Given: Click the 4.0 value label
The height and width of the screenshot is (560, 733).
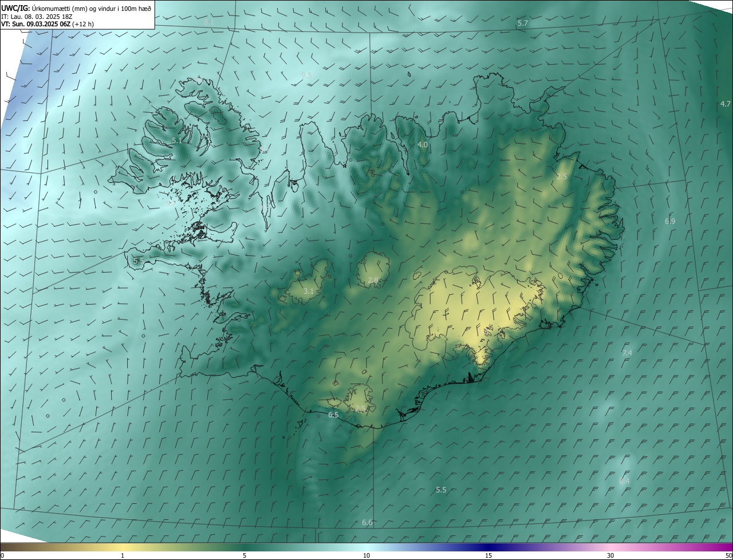Looking at the screenshot, I should pos(423,145).
